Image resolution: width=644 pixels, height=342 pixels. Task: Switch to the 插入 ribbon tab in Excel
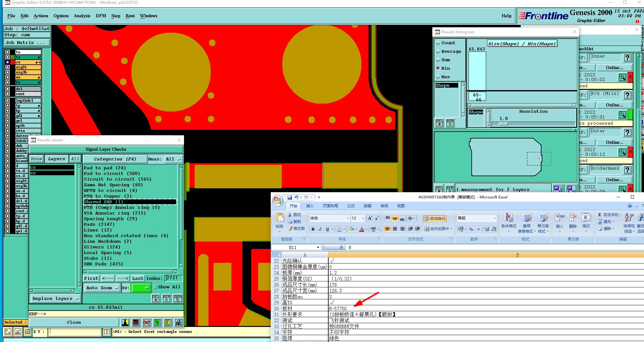310,206
